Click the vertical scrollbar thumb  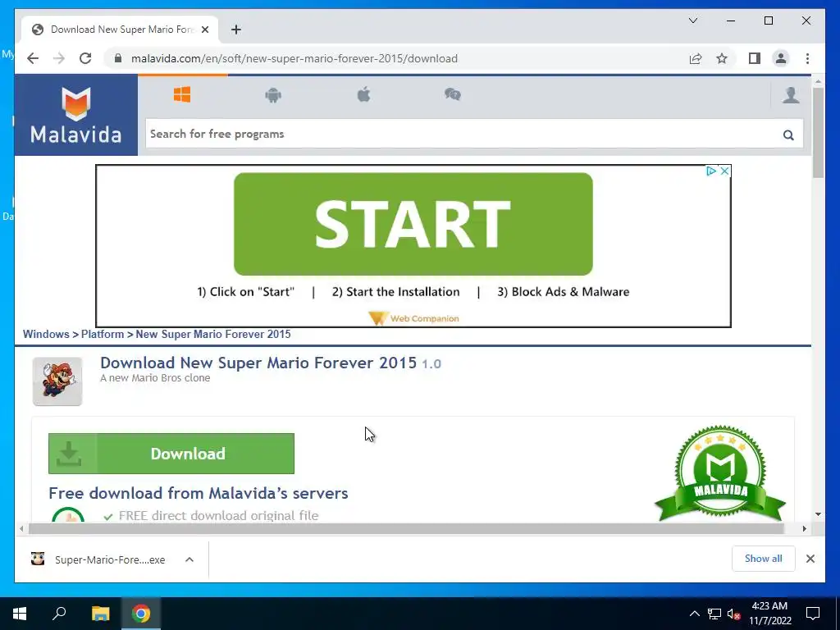[818, 132]
